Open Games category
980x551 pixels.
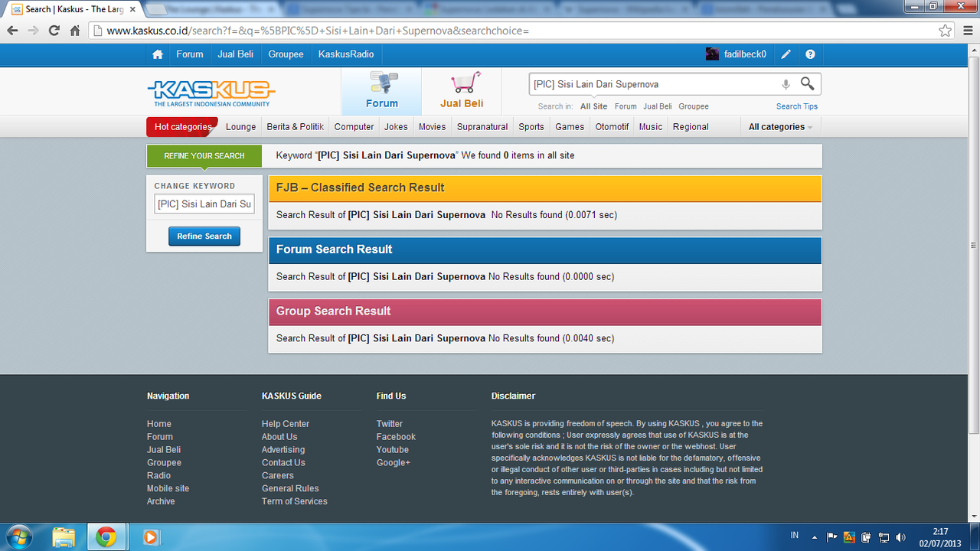click(x=570, y=127)
